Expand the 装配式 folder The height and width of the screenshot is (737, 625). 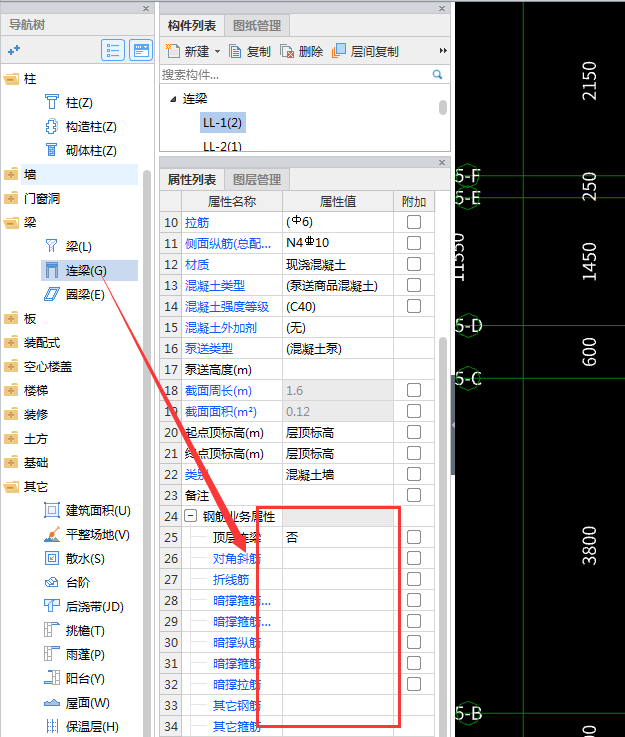tap(11, 342)
